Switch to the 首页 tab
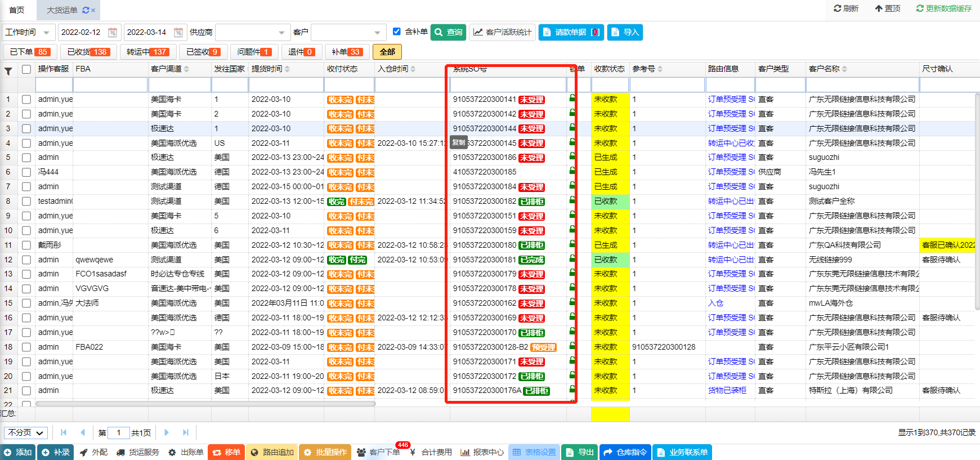Screen dimensions: 980x460 point(17,10)
